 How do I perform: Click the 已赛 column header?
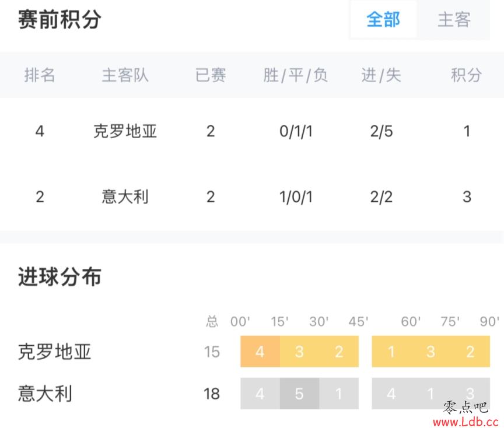point(210,75)
